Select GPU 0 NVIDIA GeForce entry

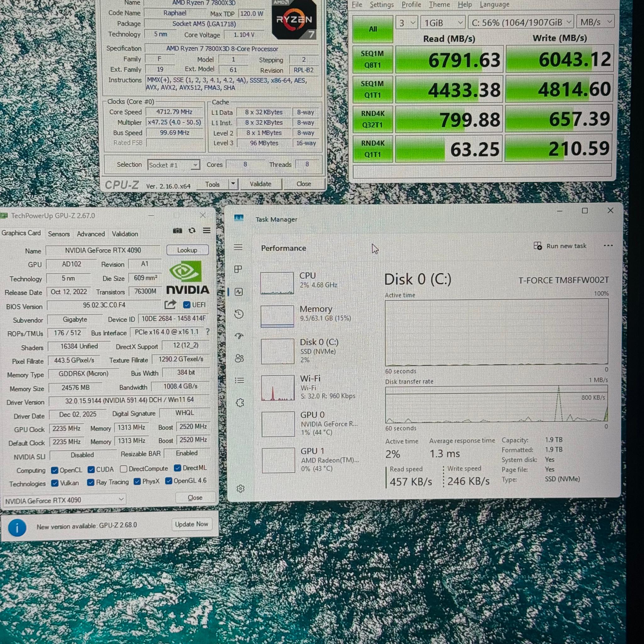pyautogui.click(x=310, y=424)
